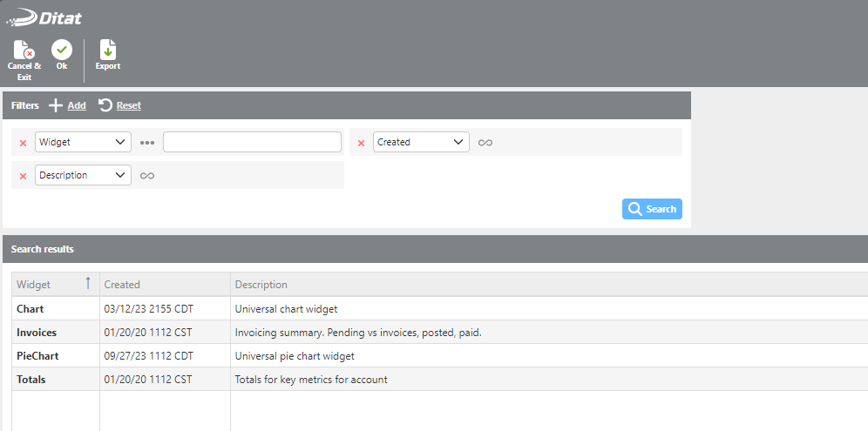
Task: Remove the Widget filter with red X
Action: [x=24, y=143]
